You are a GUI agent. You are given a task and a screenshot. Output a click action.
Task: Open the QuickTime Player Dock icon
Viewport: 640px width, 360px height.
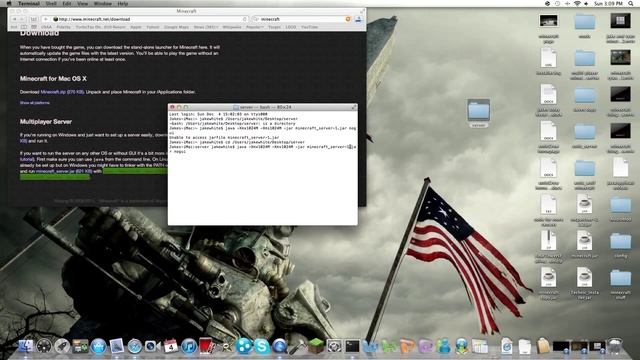(x=280, y=346)
